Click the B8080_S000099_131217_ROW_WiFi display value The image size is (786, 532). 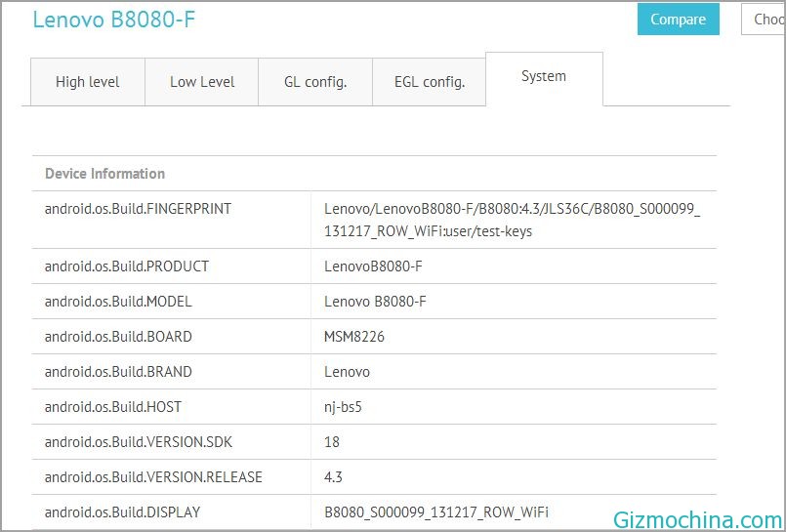click(436, 512)
